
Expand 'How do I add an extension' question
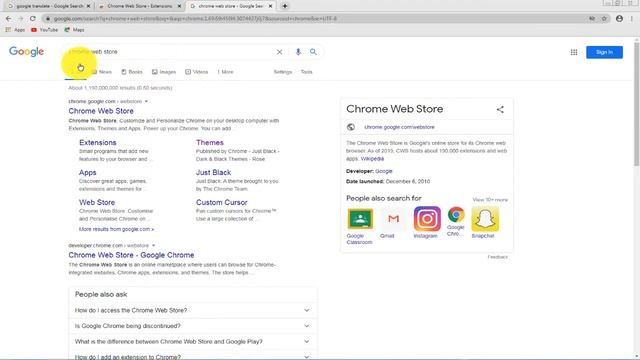coord(192,356)
